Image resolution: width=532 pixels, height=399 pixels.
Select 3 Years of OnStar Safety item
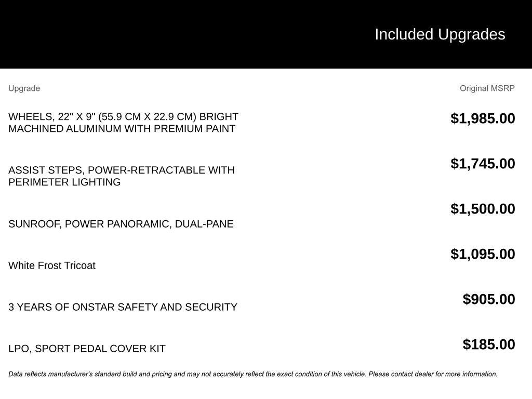[x=123, y=307]
